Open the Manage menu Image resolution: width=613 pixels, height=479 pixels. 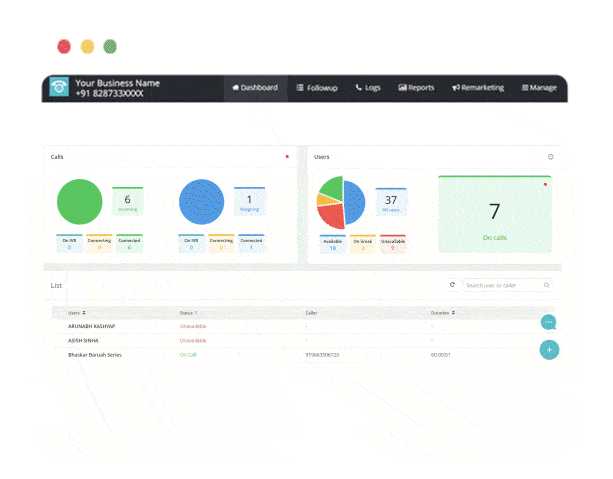tap(539, 88)
